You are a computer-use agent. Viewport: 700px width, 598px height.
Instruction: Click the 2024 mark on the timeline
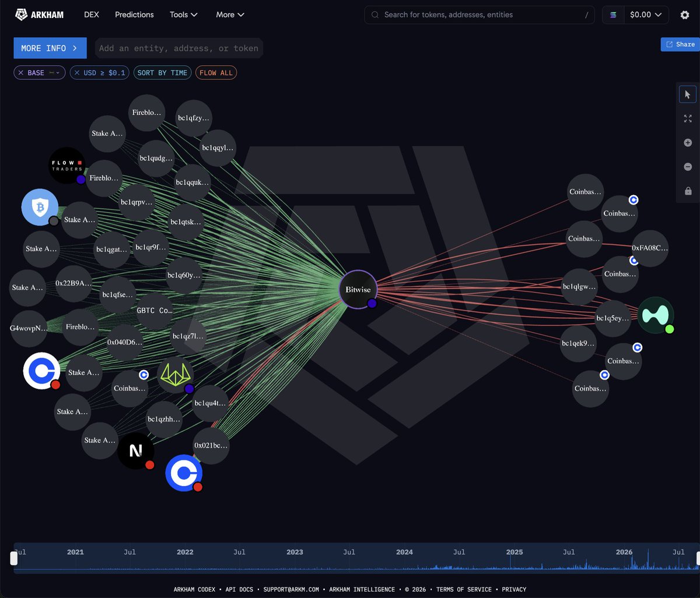point(404,552)
